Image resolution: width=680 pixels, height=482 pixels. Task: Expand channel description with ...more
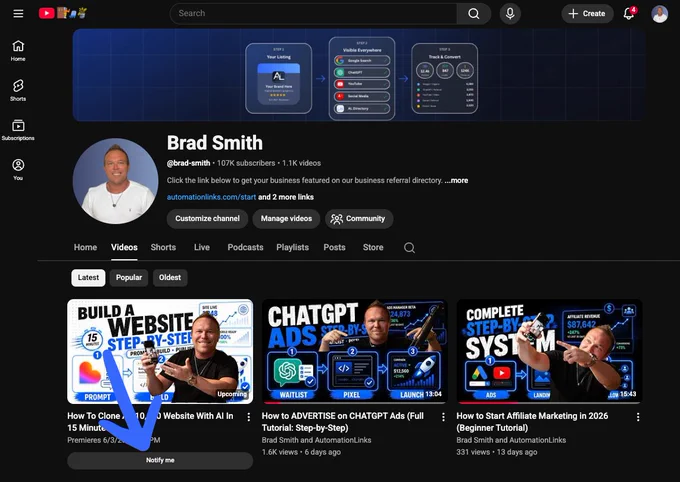point(456,180)
